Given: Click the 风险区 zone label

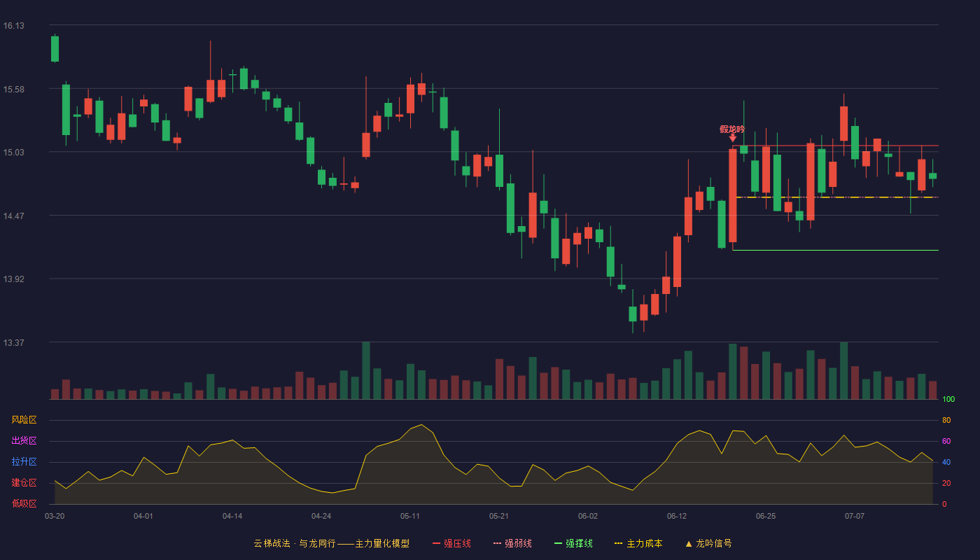Looking at the screenshot, I should [24, 420].
